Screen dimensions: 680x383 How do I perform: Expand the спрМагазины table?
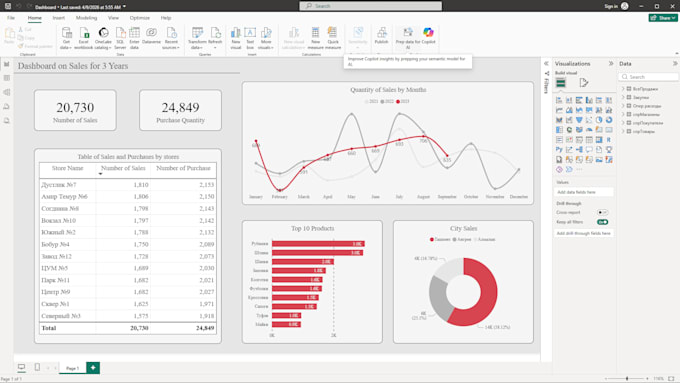[623, 114]
